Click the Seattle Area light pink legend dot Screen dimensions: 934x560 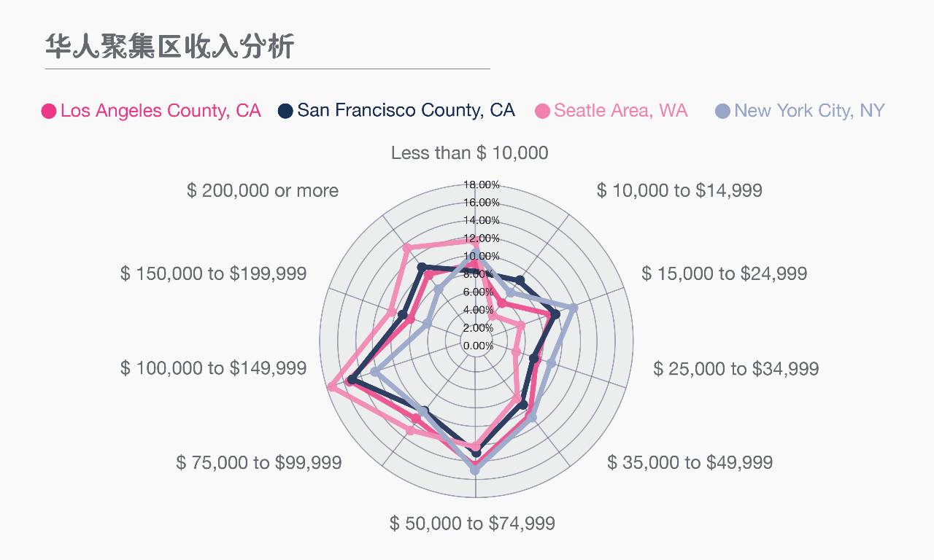click(x=542, y=111)
